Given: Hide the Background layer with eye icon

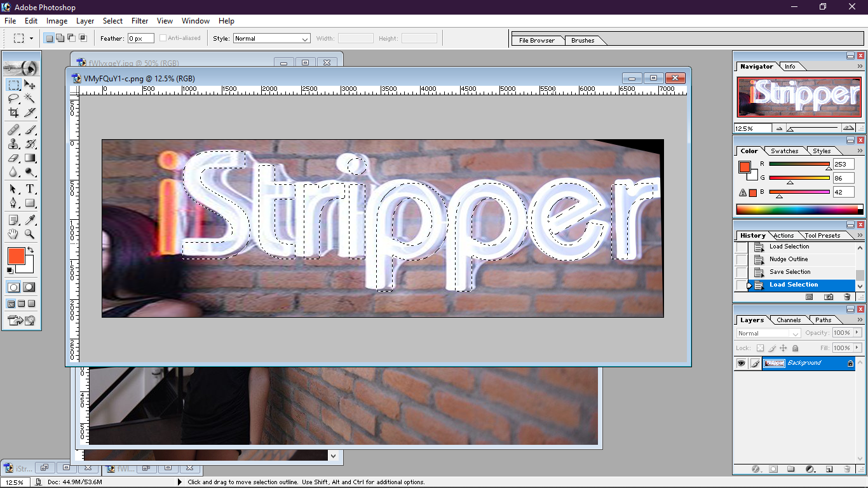Looking at the screenshot, I should (x=741, y=363).
